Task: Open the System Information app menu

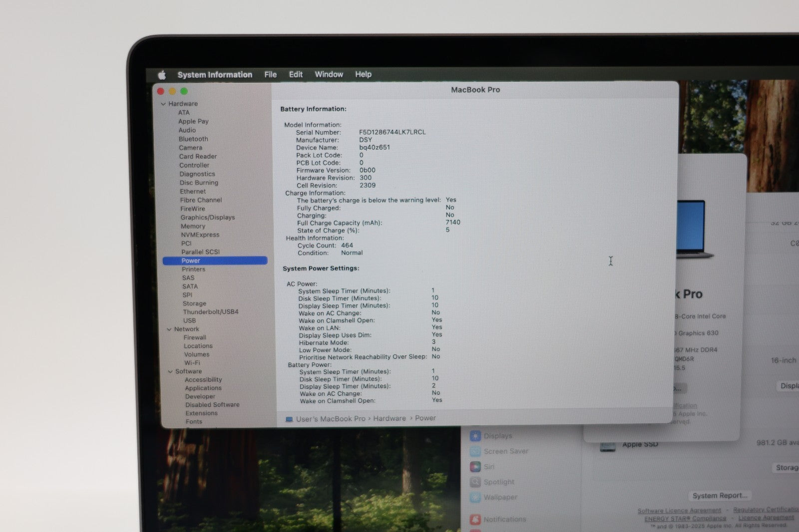Action: click(x=215, y=75)
